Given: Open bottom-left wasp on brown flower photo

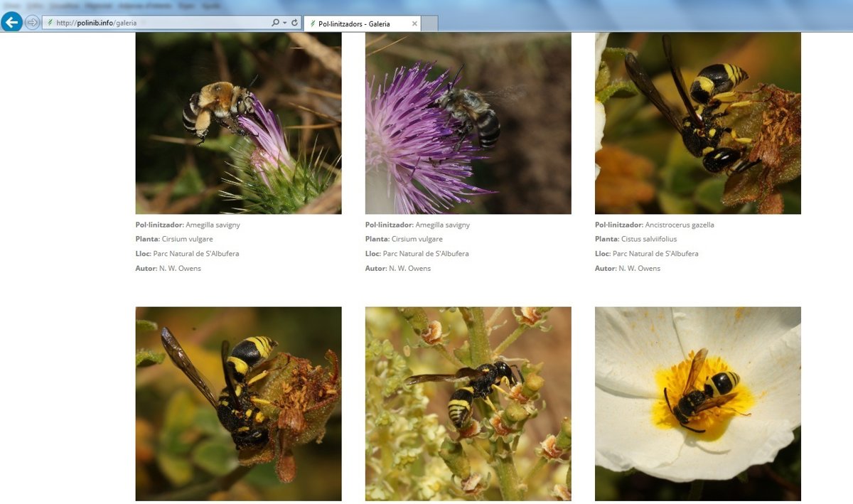Looking at the screenshot, I should (x=238, y=403).
